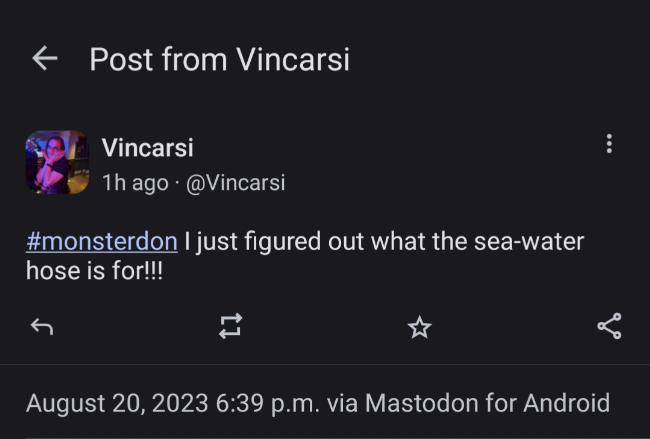Boost the post with the repeat icon
This screenshot has height=439, width=650.
230,326
